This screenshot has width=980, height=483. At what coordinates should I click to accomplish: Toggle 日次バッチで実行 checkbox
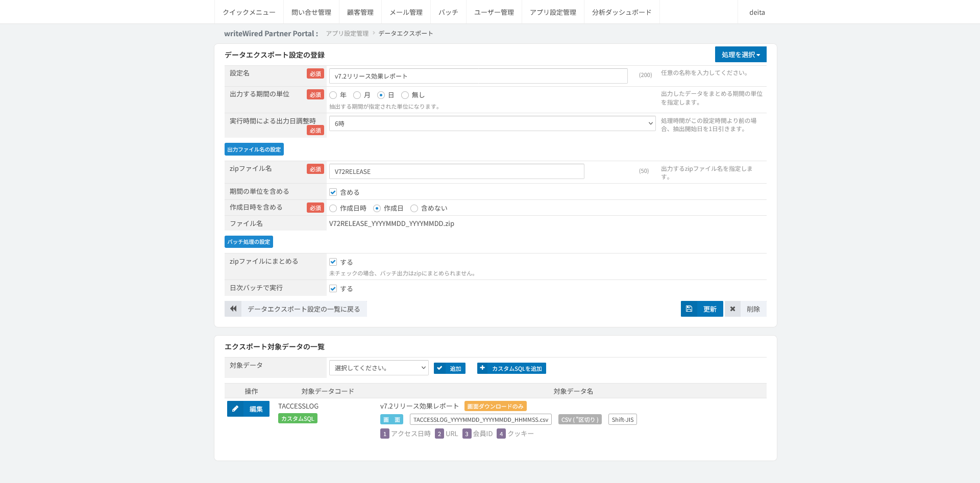click(333, 289)
